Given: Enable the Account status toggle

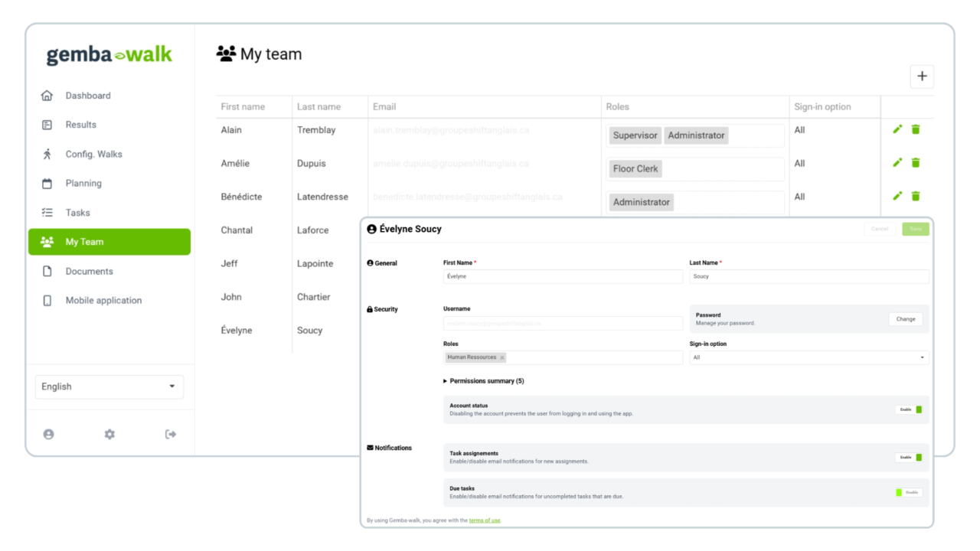Looking at the screenshot, I should point(909,409).
